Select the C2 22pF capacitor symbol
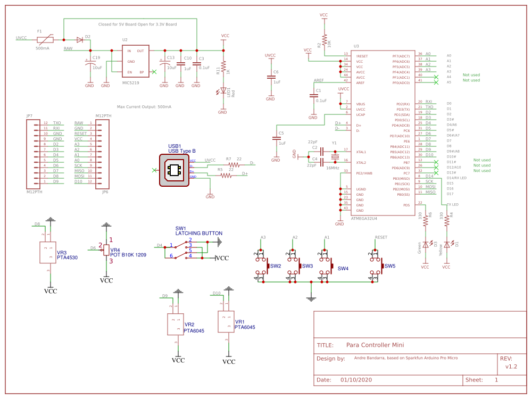The image size is (532, 399). (322, 151)
